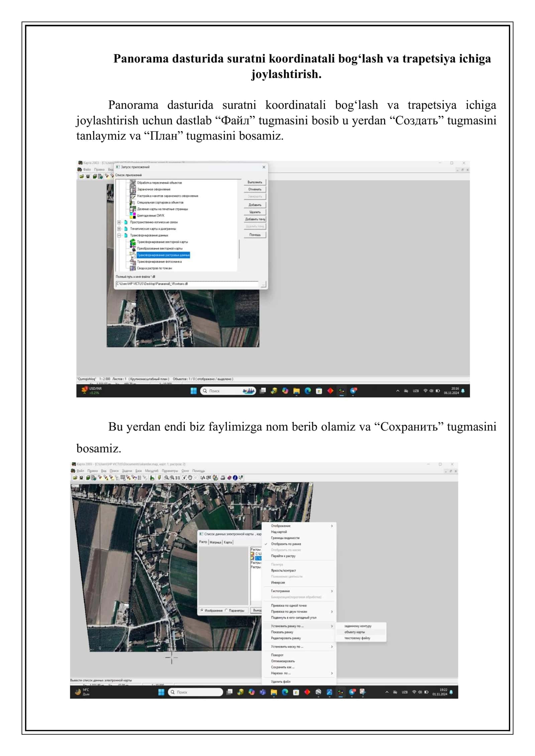Click the browse button beside the dll path

click(x=263, y=284)
